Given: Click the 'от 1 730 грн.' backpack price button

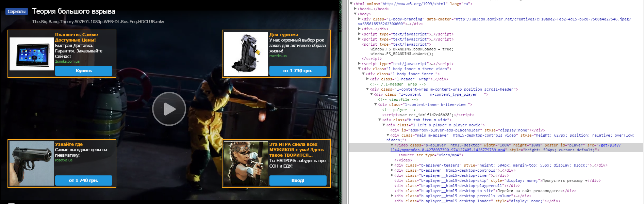Looking at the screenshot, I should point(298,71).
